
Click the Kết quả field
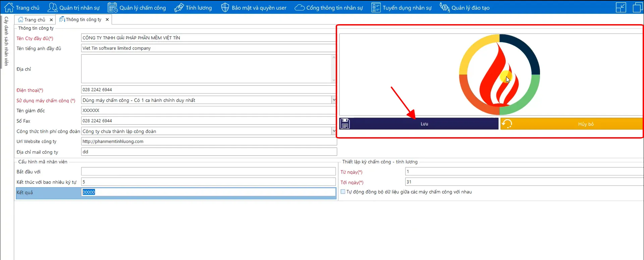point(208,192)
